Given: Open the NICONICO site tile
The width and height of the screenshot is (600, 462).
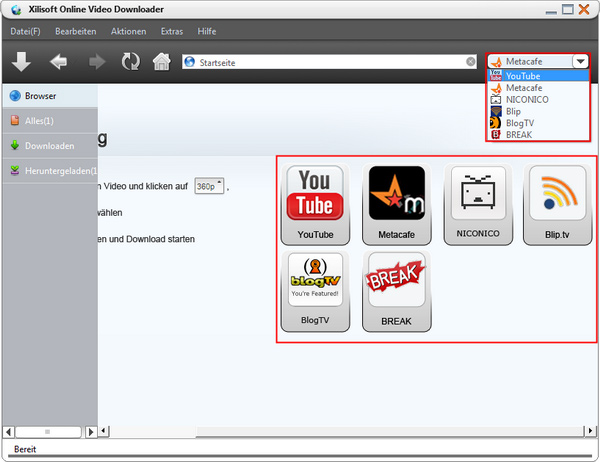Looking at the screenshot, I should [478, 204].
